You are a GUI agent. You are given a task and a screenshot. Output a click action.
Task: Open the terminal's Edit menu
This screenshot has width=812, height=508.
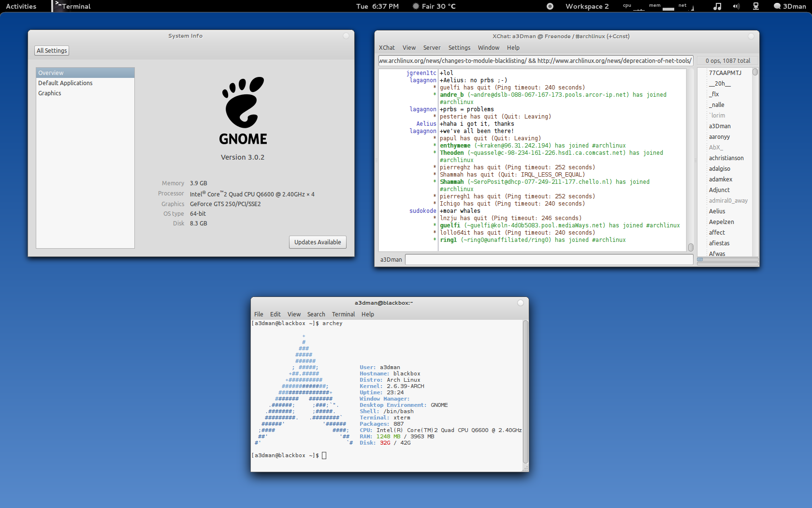(275, 314)
